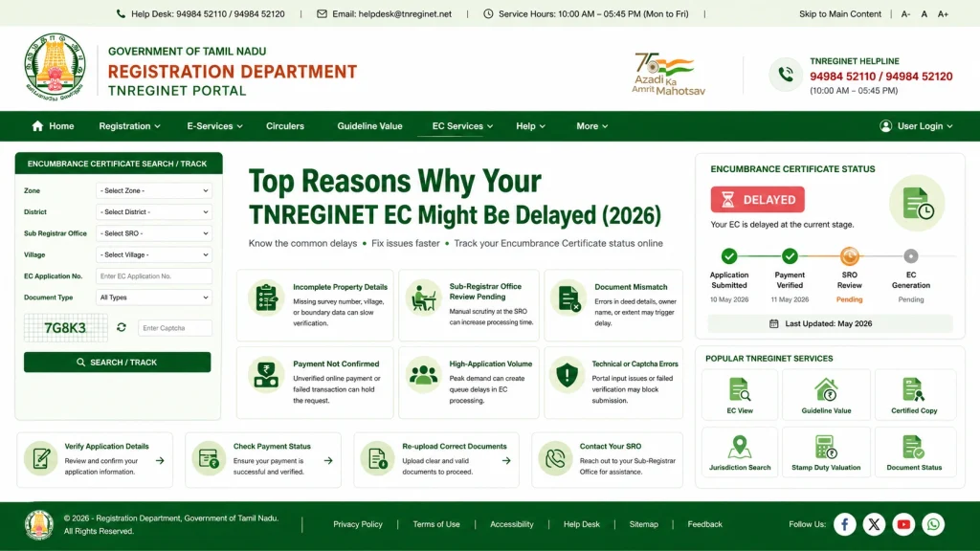Click the Facebook icon in footer

[844, 524]
